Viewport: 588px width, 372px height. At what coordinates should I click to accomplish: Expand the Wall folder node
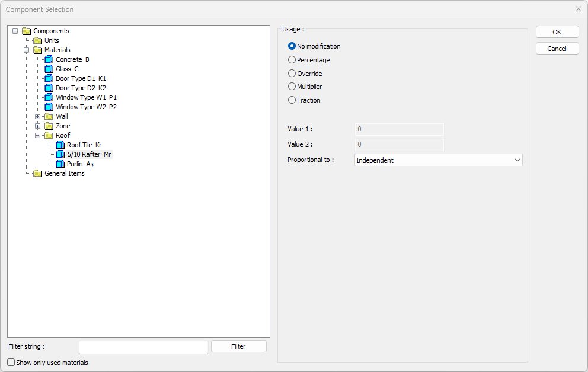[x=38, y=116]
